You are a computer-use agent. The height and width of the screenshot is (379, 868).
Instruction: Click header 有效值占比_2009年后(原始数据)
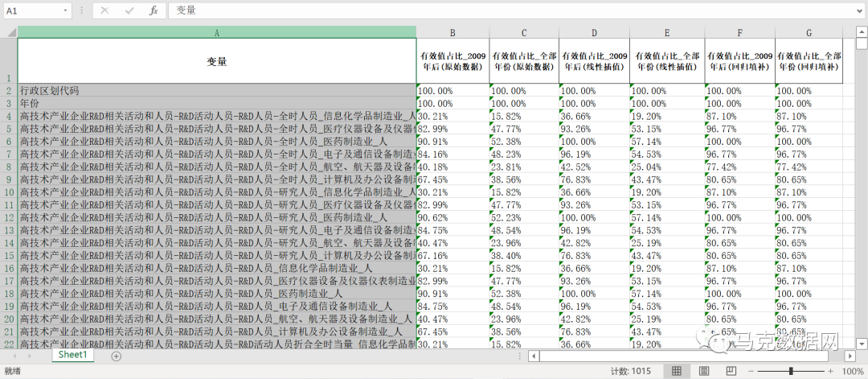pyautogui.click(x=452, y=61)
